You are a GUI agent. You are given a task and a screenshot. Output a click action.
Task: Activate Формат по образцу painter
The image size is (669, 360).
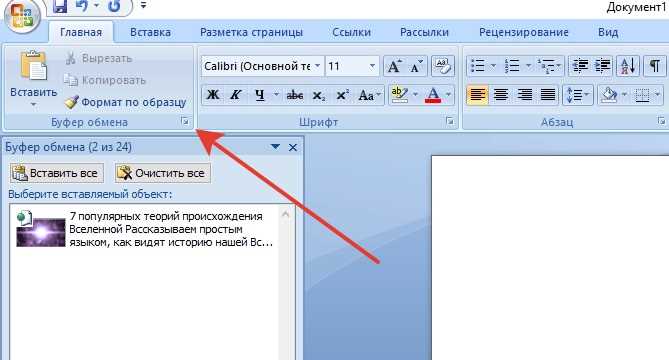coord(125,102)
